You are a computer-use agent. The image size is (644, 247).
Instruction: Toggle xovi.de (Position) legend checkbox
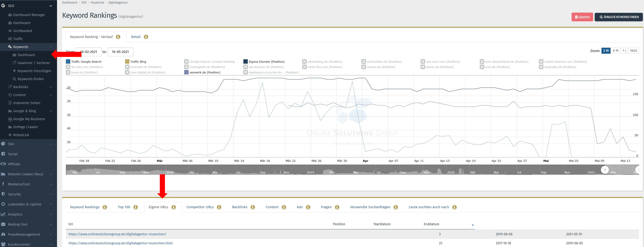[x=482, y=67]
